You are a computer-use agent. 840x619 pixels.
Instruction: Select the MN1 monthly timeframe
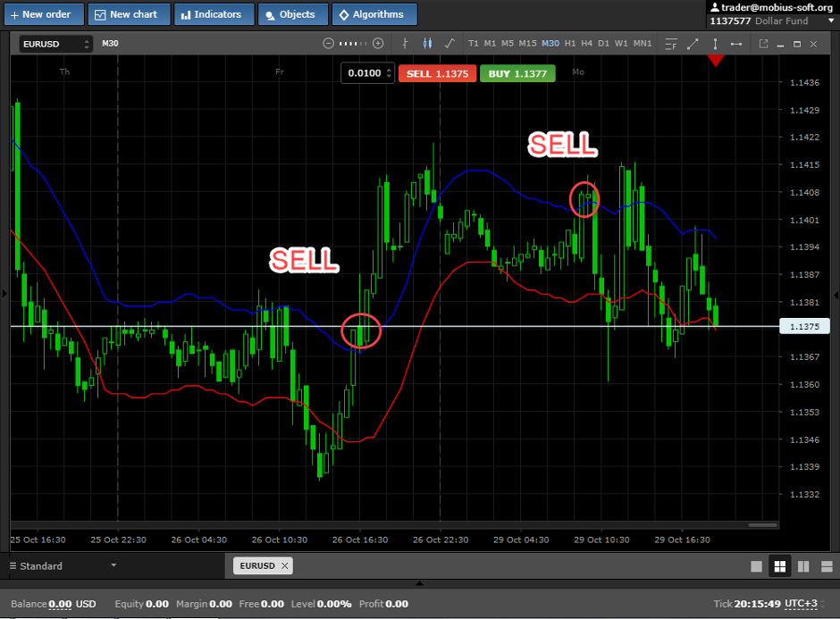[643, 44]
